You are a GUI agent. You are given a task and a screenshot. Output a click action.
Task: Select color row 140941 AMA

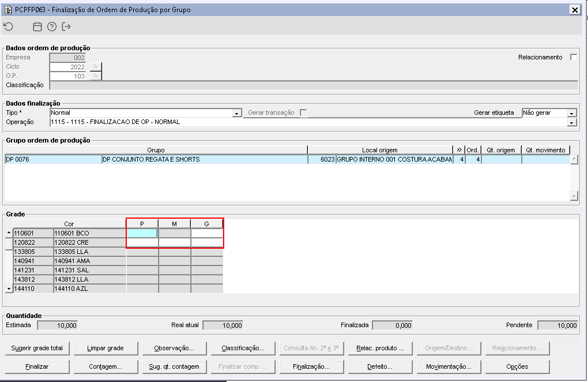pos(69,261)
